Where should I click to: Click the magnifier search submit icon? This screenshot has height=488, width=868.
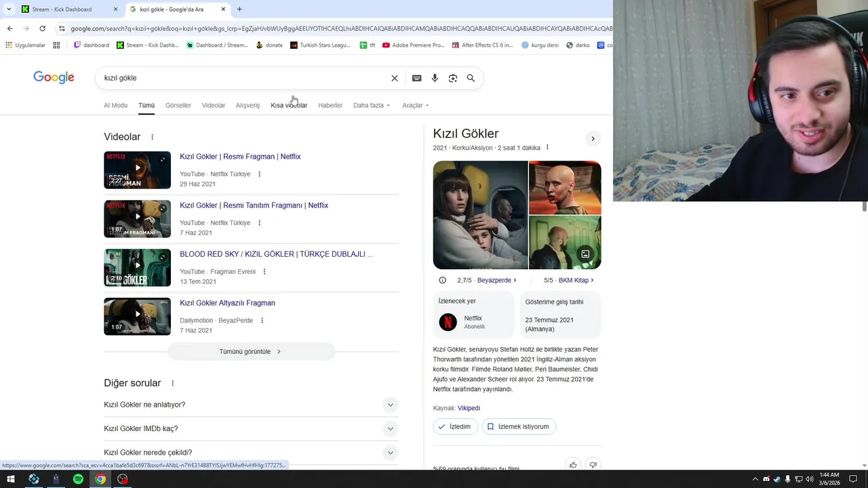pos(471,78)
